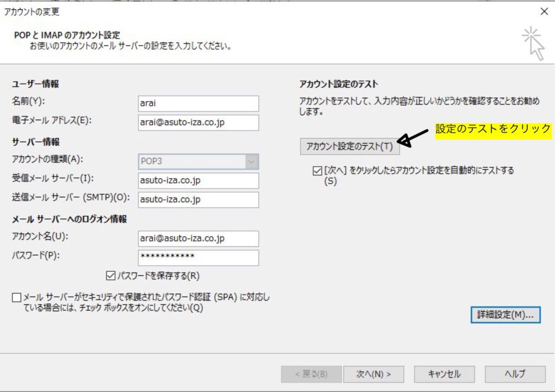Click the cursor sparkle icon in header
555x392 pixels.
pos(533,43)
